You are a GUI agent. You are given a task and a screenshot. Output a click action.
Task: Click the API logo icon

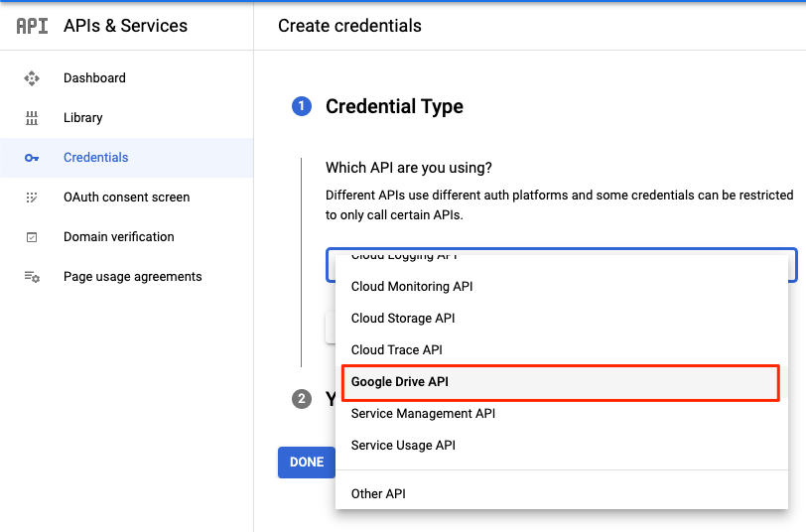[x=32, y=26]
